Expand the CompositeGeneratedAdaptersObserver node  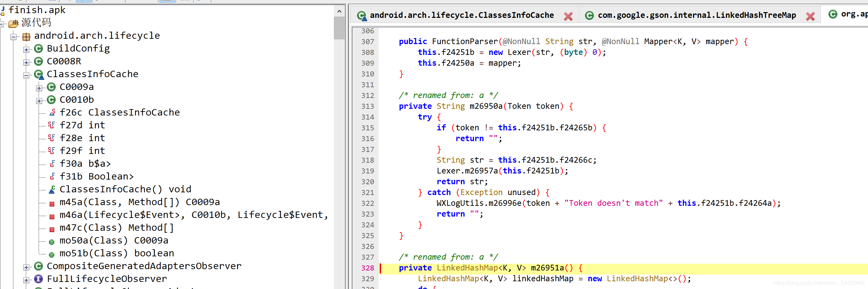click(x=26, y=267)
